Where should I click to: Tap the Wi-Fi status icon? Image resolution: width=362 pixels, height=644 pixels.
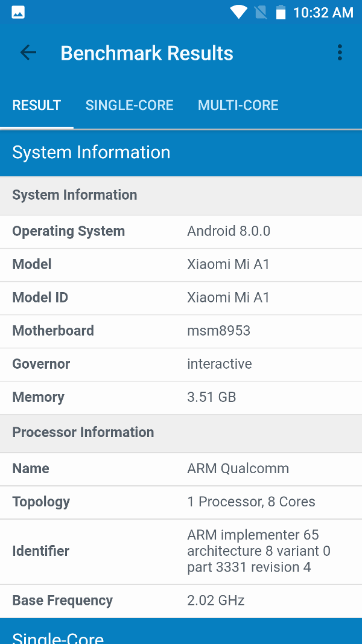click(238, 12)
